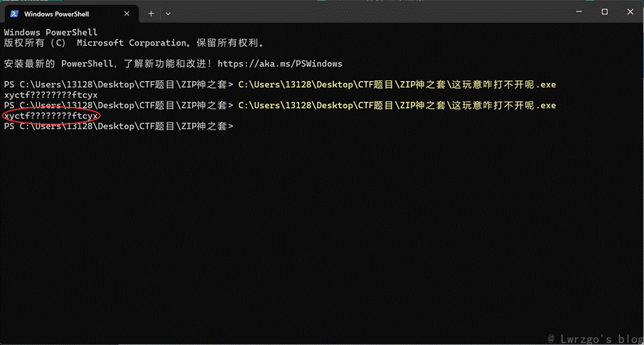Minimize the terminal window
Image resolution: width=644 pixels, height=345 pixels.
pyautogui.click(x=579, y=12)
